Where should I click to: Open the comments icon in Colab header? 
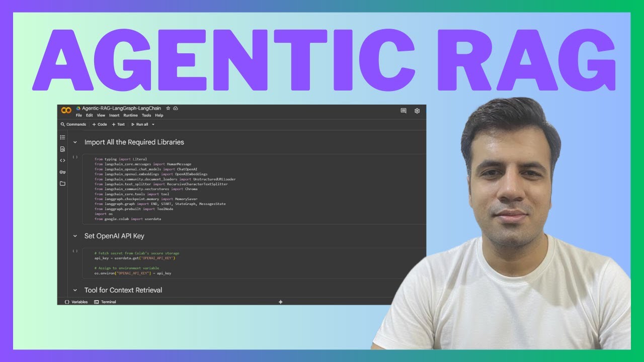click(404, 111)
